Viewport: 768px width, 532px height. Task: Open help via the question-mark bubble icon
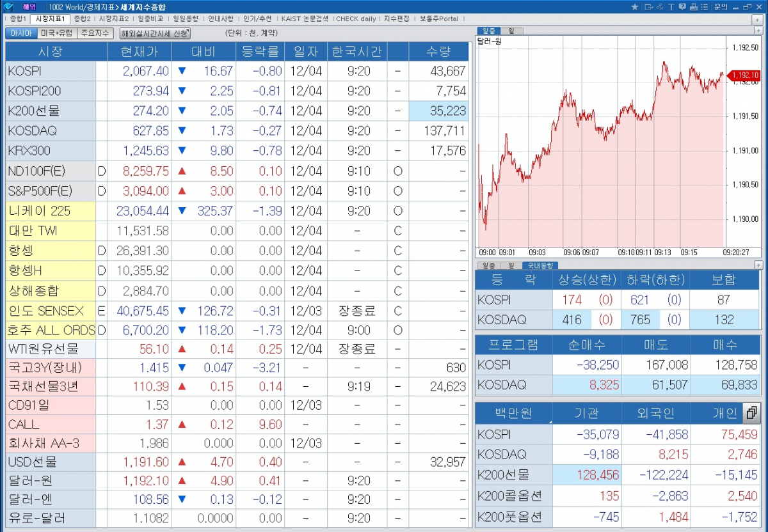coord(682,7)
